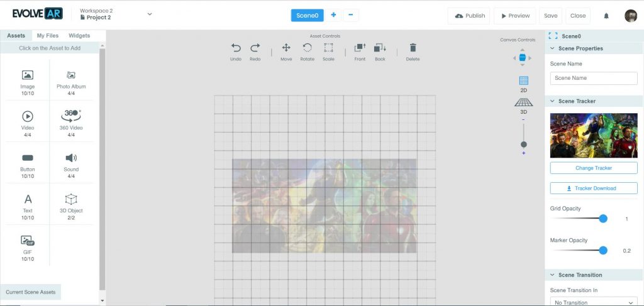Add a Video asset

tap(28, 122)
